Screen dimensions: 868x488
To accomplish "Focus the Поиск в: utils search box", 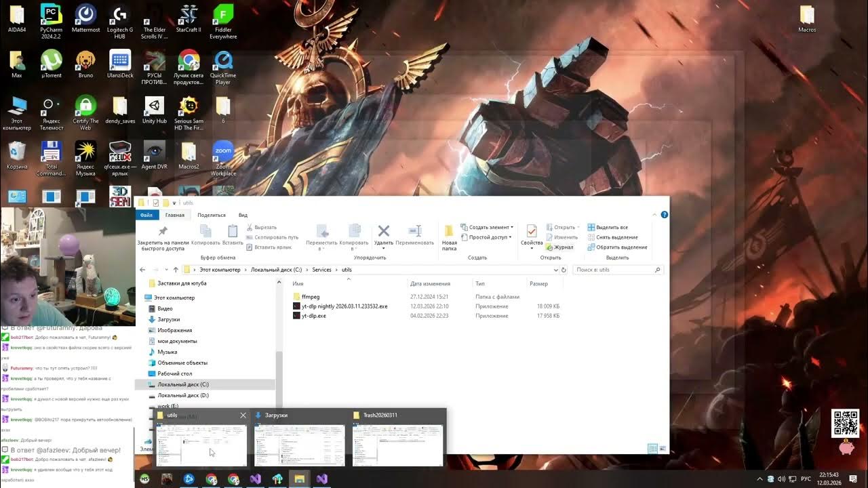I will [x=618, y=270].
